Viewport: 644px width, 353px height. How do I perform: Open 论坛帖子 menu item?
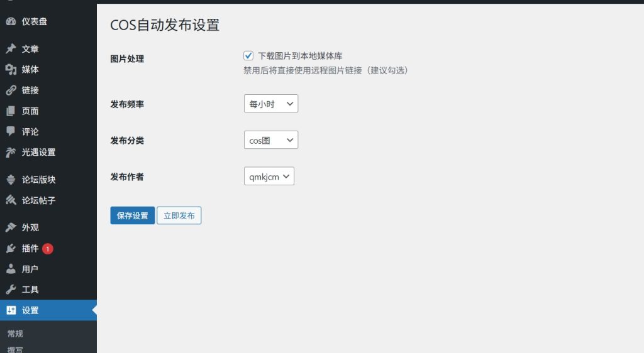pos(48,200)
